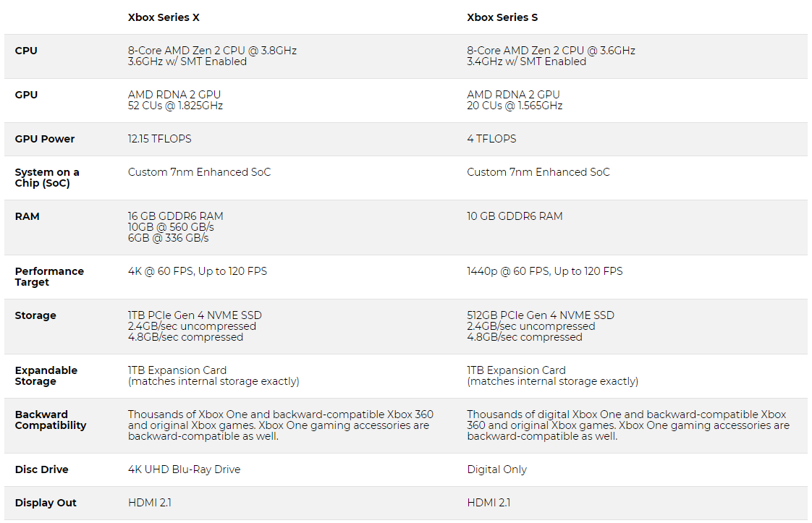Click the System on a Chip row label

point(47,178)
